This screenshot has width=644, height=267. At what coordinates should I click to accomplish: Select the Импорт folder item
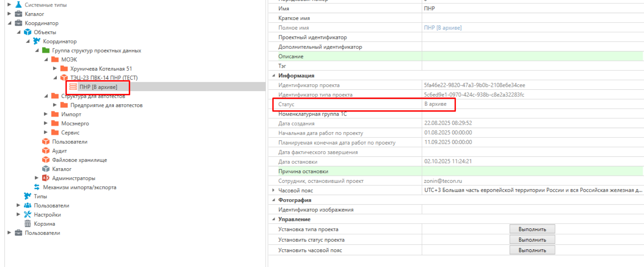[x=71, y=114]
